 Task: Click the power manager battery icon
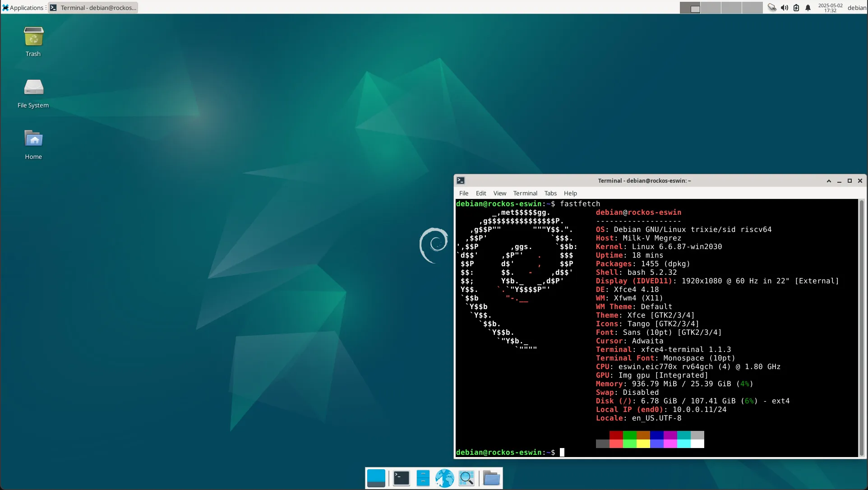(796, 8)
